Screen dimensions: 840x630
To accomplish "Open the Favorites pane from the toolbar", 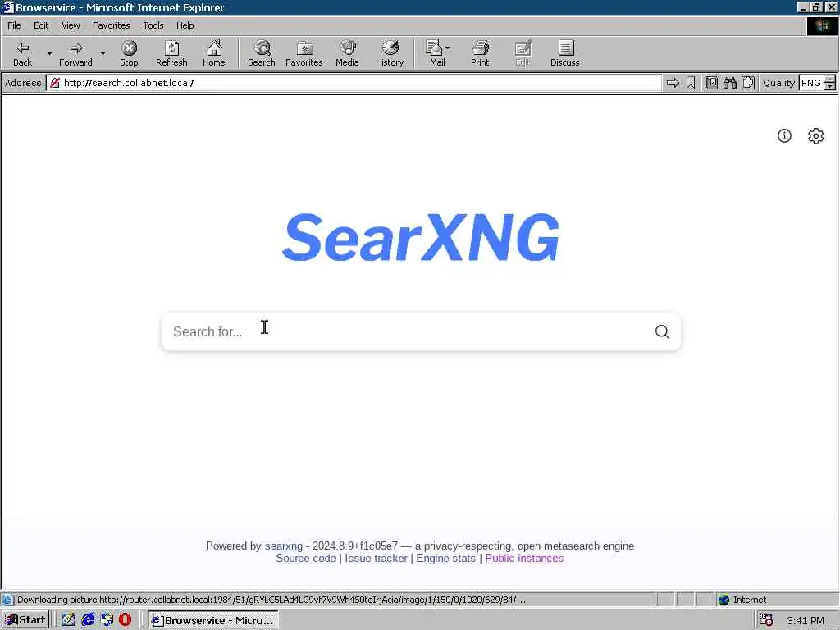I will (x=304, y=53).
